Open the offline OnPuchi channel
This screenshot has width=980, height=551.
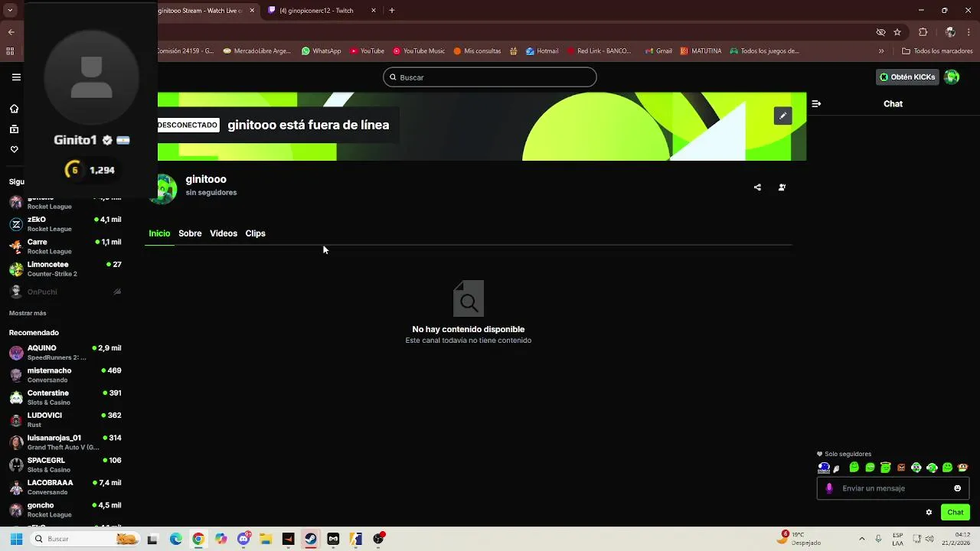pyautogui.click(x=65, y=292)
